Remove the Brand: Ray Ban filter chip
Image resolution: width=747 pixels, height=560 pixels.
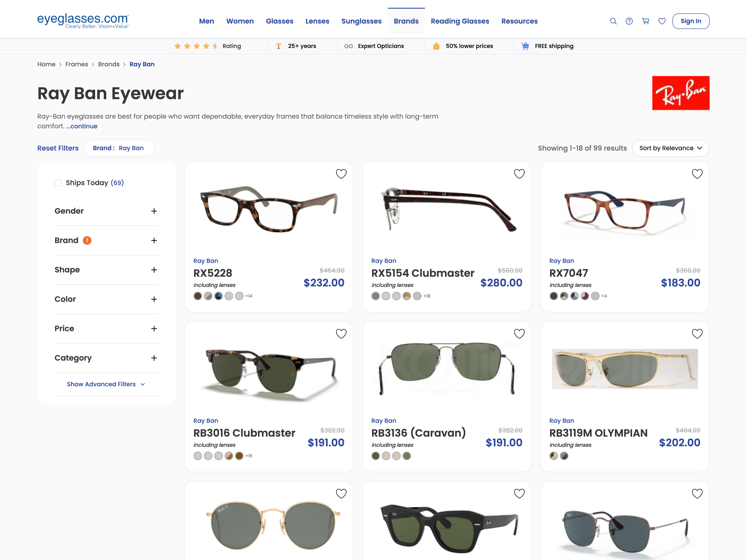pyautogui.click(x=119, y=148)
